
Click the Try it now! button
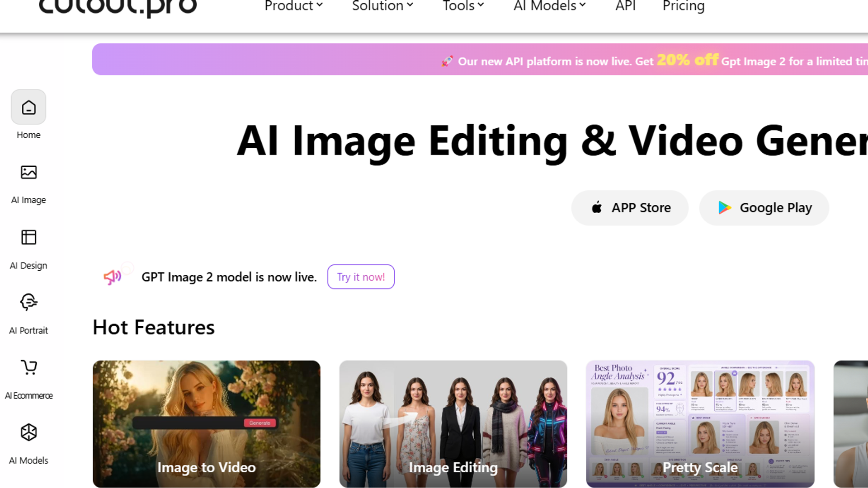point(361,277)
